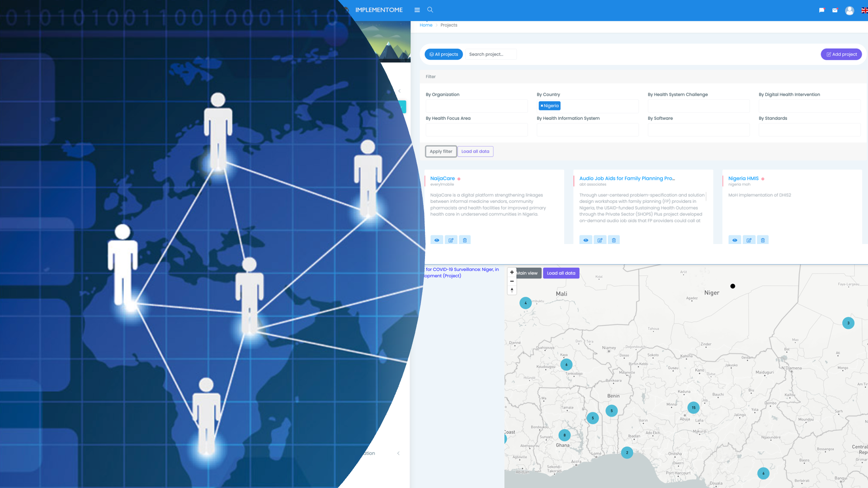This screenshot has height=488, width=868.
Task: Open the mail envelope icon
Action: coord(835,10)
